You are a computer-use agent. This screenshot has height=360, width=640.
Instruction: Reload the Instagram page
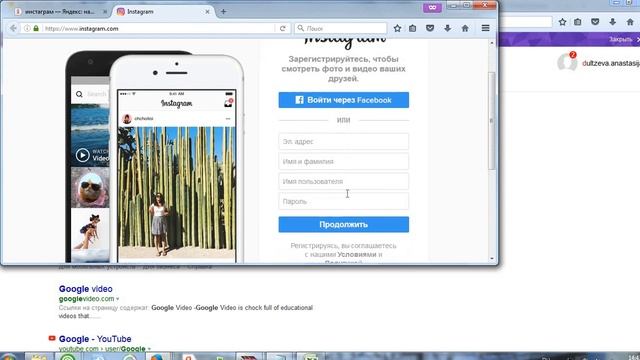[x=282, y=28]
